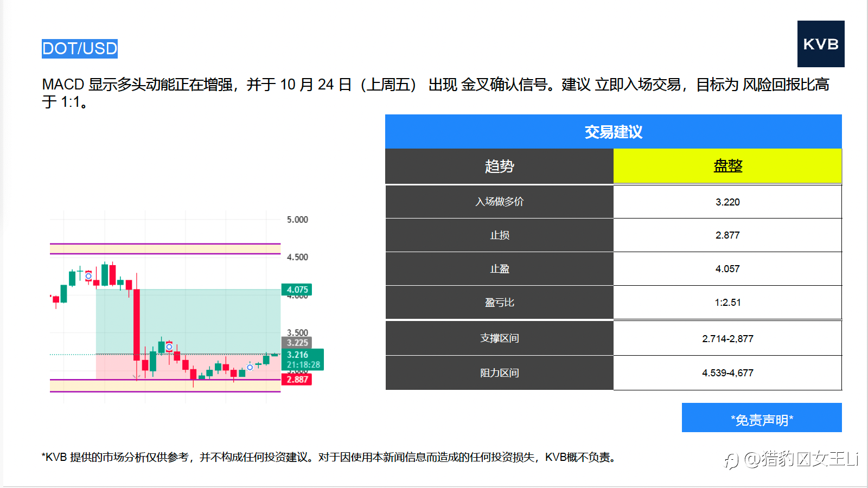Click the green take-profit zone on chart
Screen dimensions: 868x488
[188, 322]
